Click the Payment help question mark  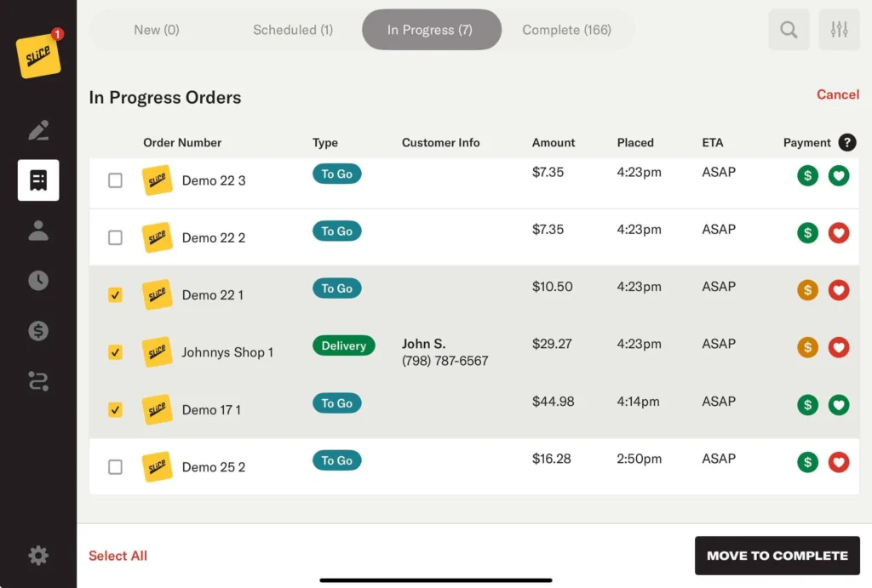tap(846, 143)
